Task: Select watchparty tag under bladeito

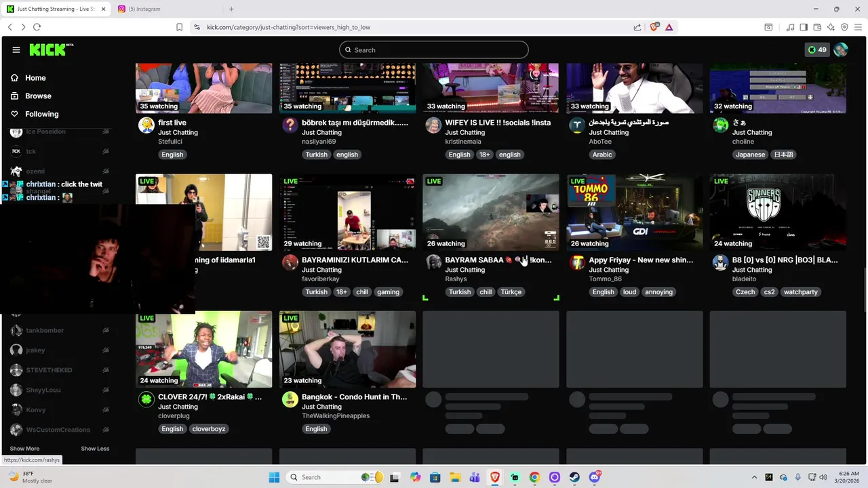Action: [800, 292]
